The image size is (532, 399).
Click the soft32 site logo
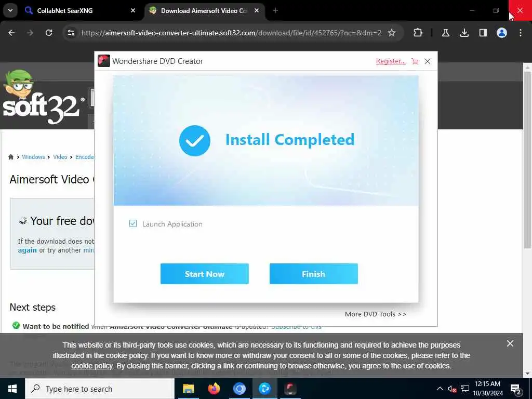pos(44,97)
